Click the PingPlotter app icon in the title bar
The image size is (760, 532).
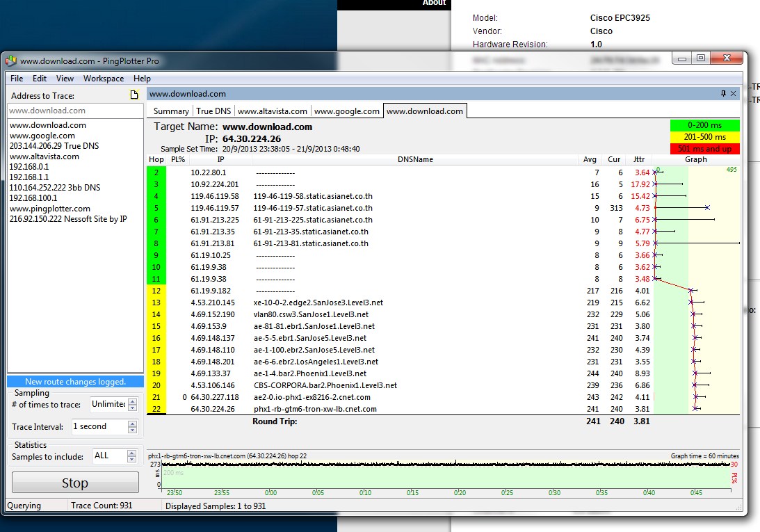[10, 61]
